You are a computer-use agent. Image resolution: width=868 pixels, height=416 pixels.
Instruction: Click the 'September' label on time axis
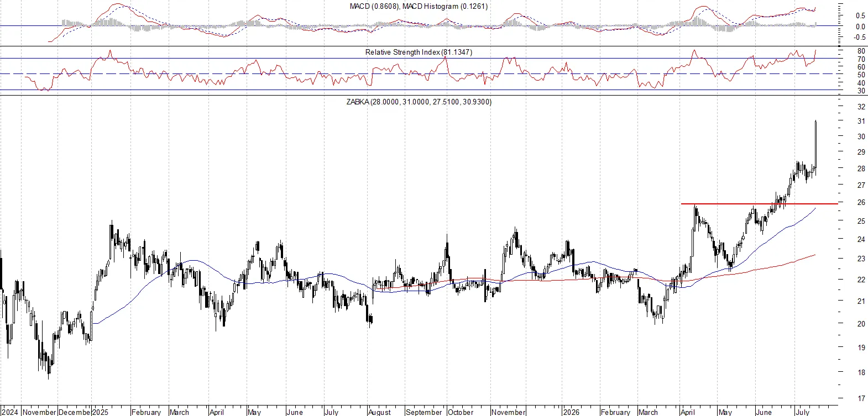[x=423, y=412]
